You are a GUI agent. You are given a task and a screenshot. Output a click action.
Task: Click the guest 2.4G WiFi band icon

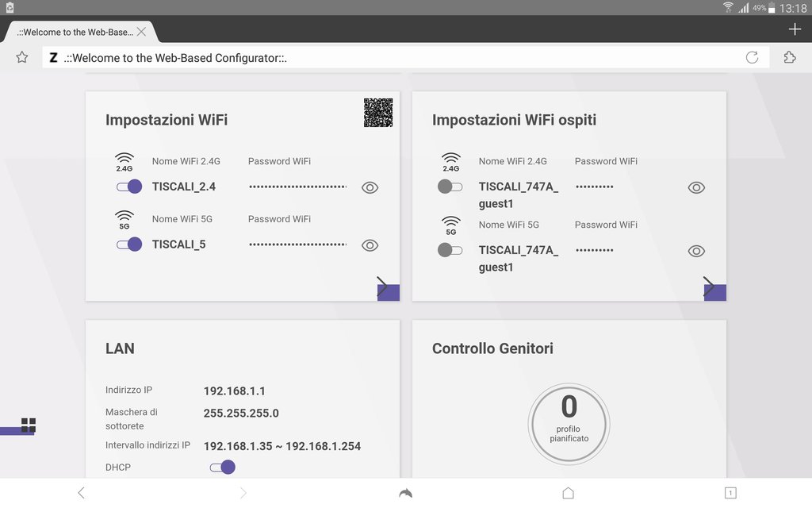click(451, 162)
